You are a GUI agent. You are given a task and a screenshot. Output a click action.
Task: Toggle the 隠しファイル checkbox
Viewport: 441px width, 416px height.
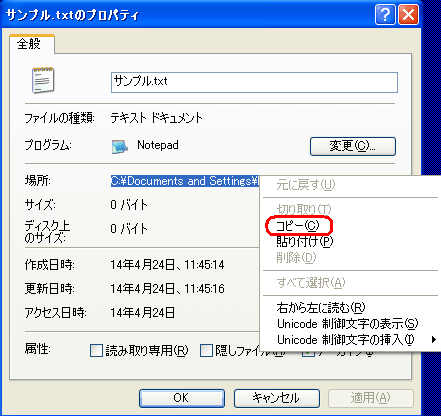point(206,351)
